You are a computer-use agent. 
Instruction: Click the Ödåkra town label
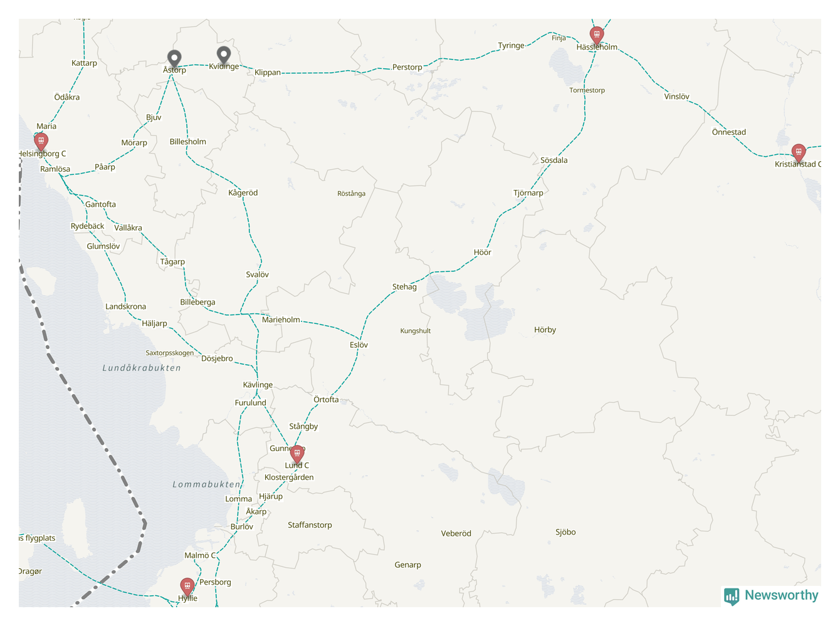66,97
